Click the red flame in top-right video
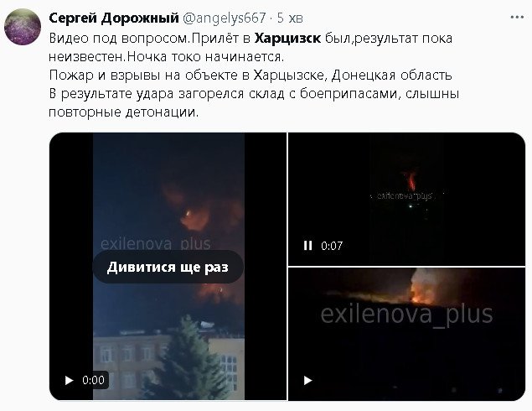Viewport: 532px width, 411px height. coord(411,181)
